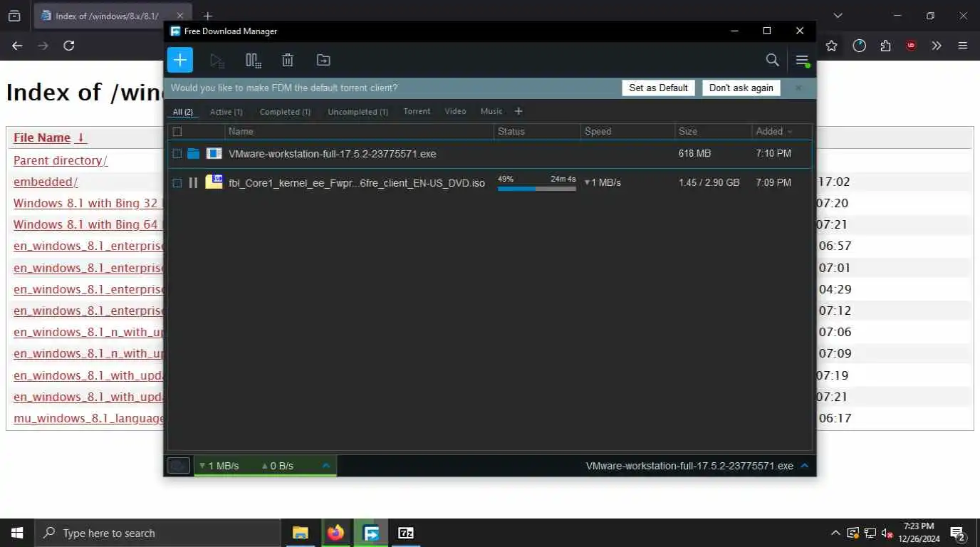Click download speed 1 MB/s in status bar
The height and width of the screenshot is (547, 980).
[x=219, y=466]
